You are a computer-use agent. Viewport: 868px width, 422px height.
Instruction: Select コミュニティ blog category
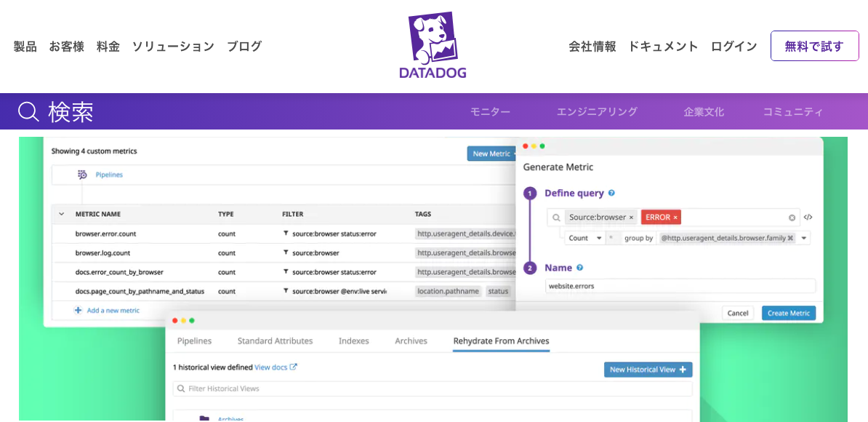792,112
